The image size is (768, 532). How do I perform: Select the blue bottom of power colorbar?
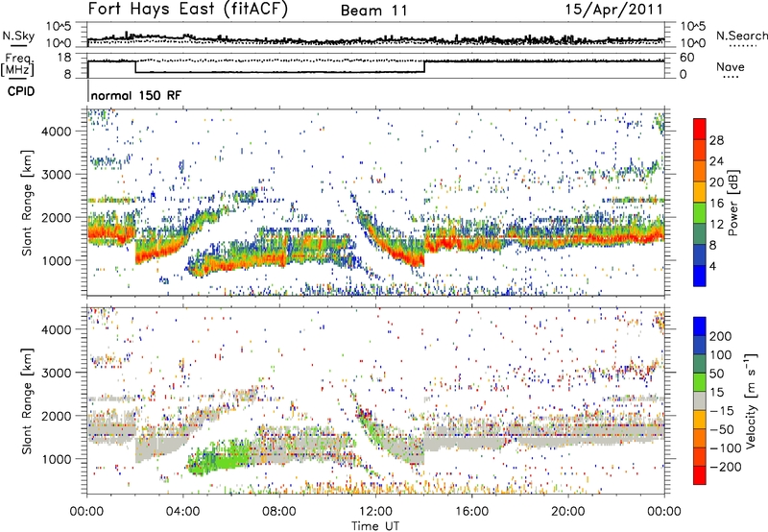(700, 276)
